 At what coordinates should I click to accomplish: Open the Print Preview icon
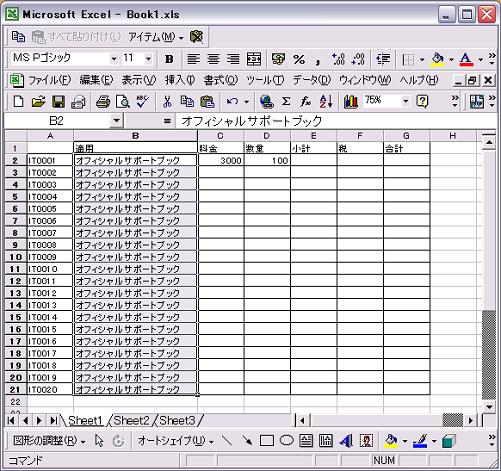[123, 101]
